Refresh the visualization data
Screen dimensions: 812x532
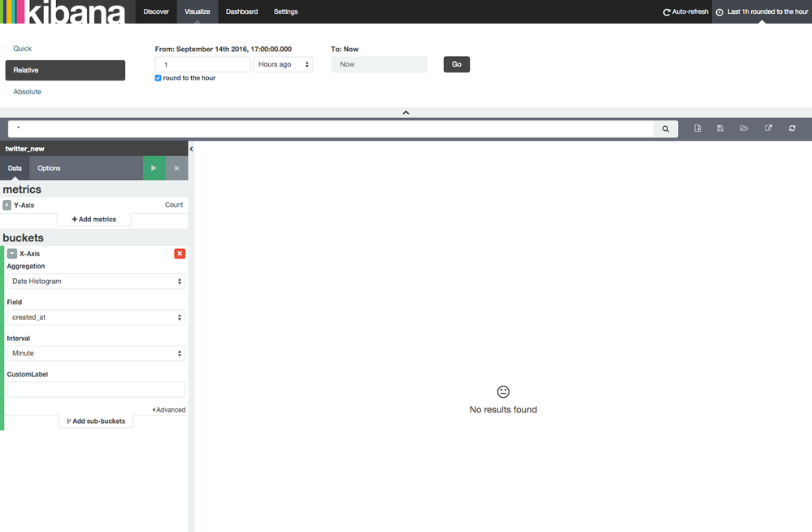point(791,128)
